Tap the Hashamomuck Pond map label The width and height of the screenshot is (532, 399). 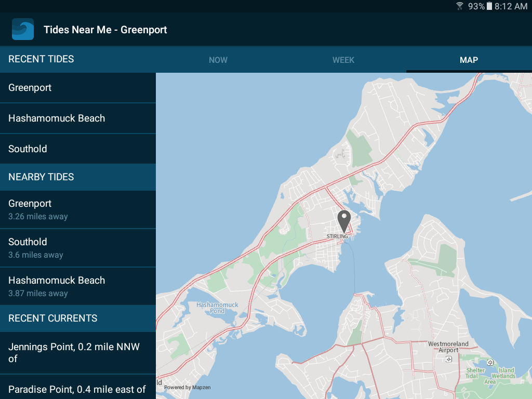click(x=217, y=308)
